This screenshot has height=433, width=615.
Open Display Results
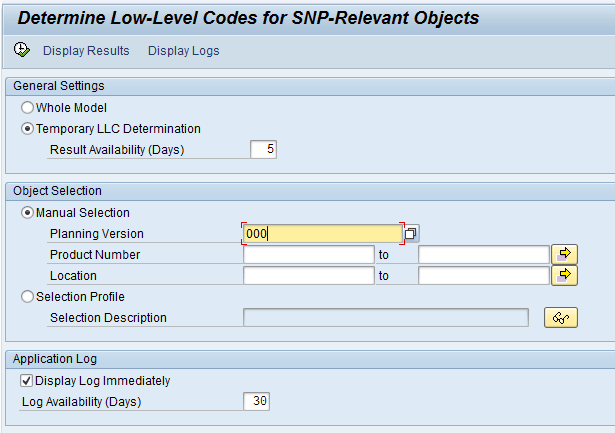click(86, 51)
